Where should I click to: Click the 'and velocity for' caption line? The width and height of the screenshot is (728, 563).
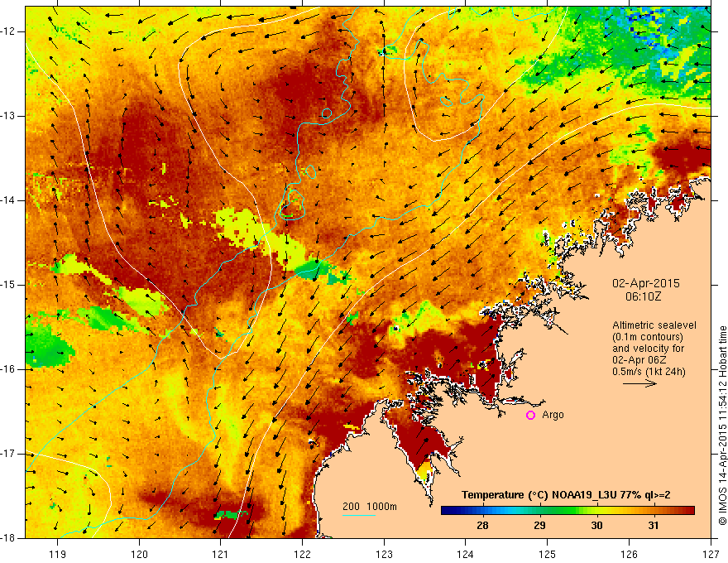click(648, 349)
